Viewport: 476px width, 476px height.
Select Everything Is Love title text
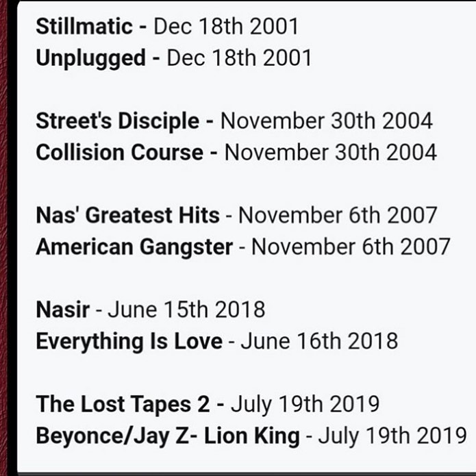click(x=129, y=342)
